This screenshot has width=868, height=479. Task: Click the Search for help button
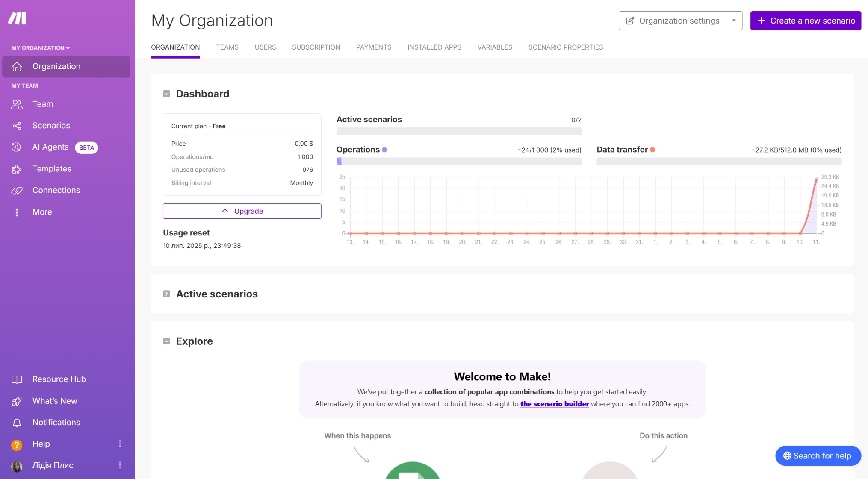click(x=818, y=456)
